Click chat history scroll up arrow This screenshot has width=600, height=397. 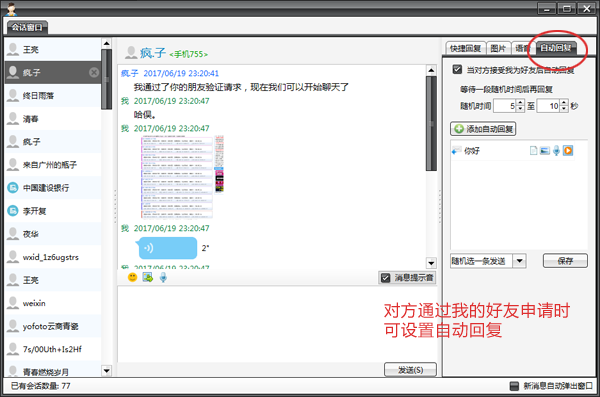pyautogui.click(x=431, y=70)
